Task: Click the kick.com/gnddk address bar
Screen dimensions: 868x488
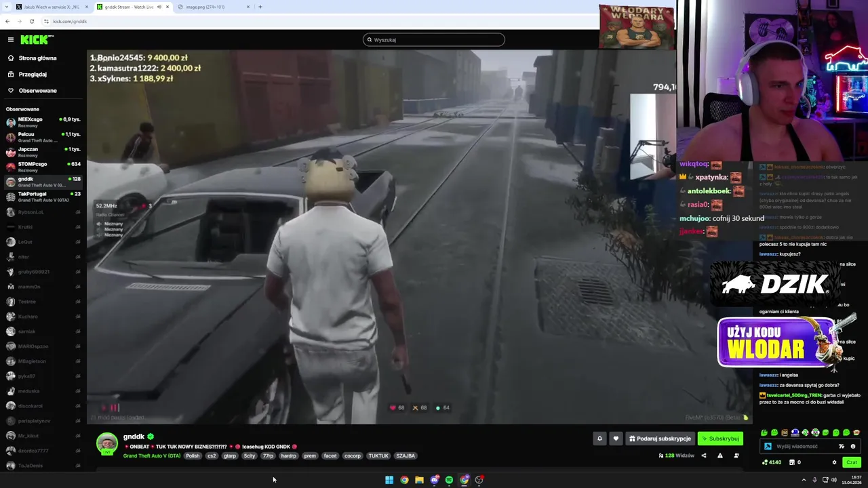Action: 70,21
